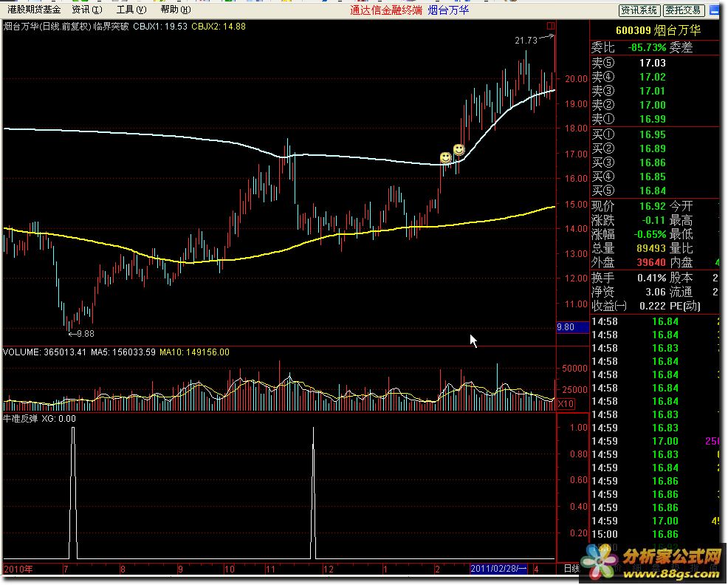Click the 净资 3.06 value

[x=656, y=292]
